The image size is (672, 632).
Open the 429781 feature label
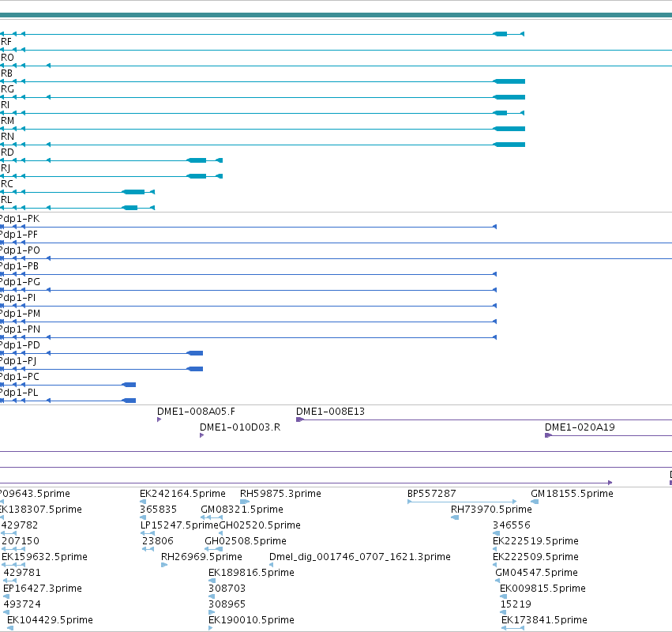click(x=22, y=573)
